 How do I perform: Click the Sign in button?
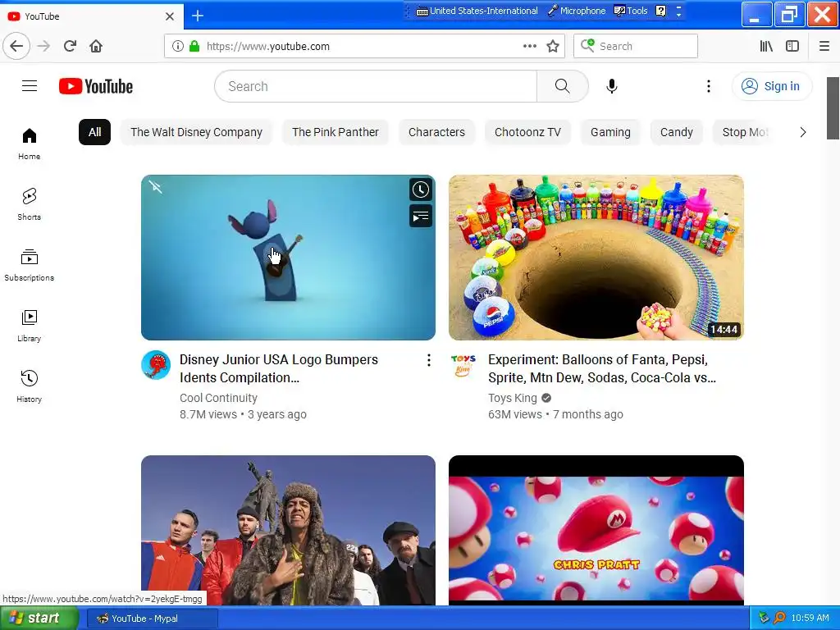click(771, 86)
